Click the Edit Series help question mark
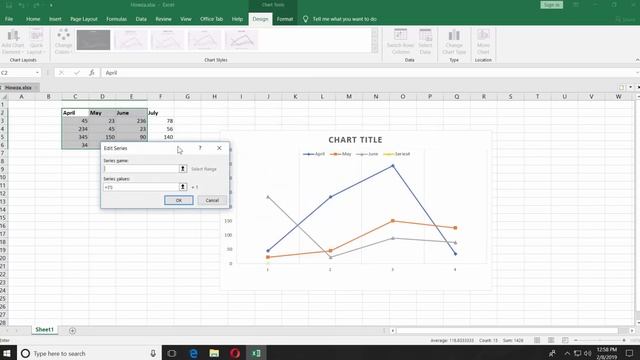 200,148
